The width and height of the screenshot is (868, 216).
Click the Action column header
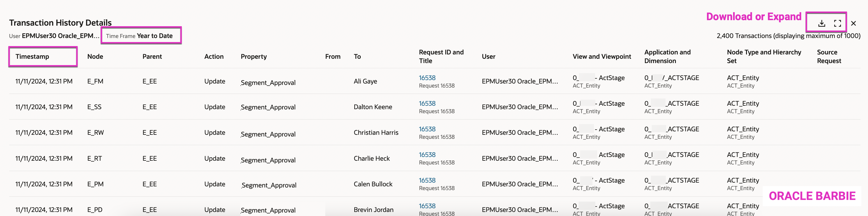pos(214,56)
